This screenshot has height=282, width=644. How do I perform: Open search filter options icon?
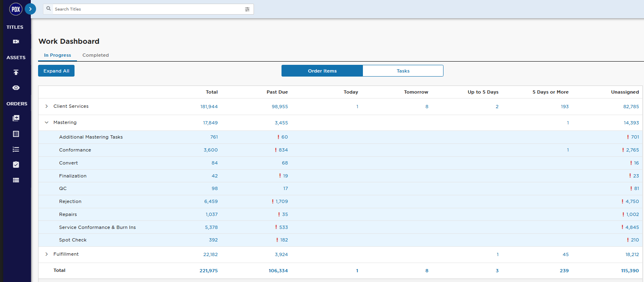247,9
